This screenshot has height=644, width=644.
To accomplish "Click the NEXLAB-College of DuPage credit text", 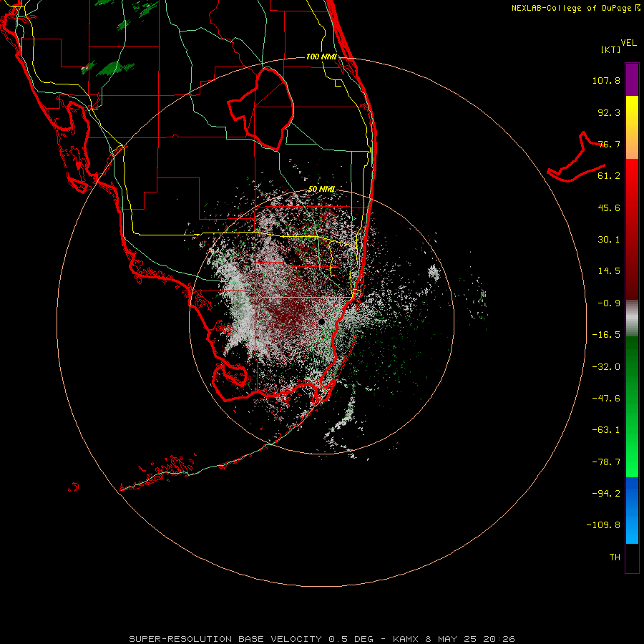I will tap(575, 8).
